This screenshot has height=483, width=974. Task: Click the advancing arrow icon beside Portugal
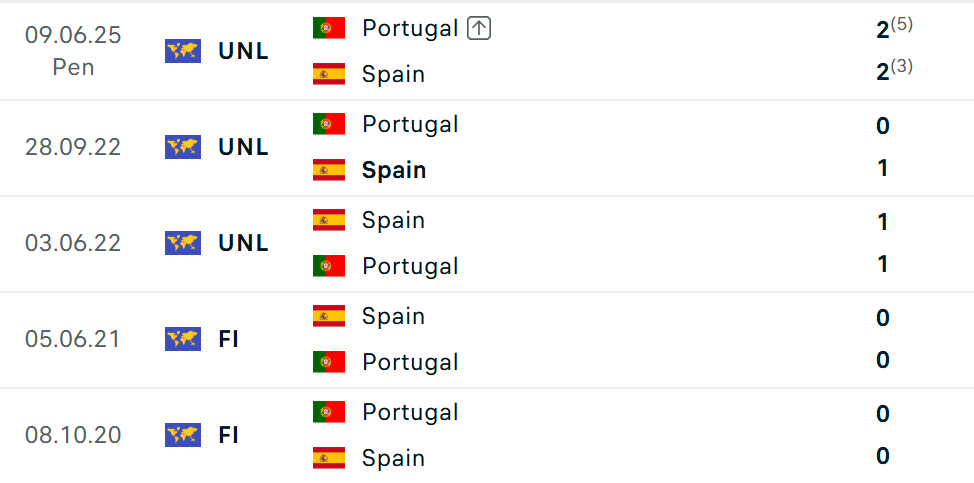pyautogui.click(x=479, y=29)
